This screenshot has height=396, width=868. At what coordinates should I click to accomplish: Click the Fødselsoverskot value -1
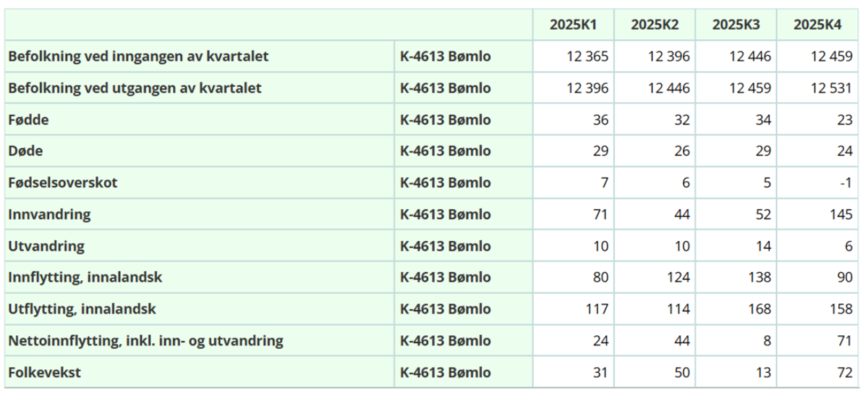tap(846, 183)
